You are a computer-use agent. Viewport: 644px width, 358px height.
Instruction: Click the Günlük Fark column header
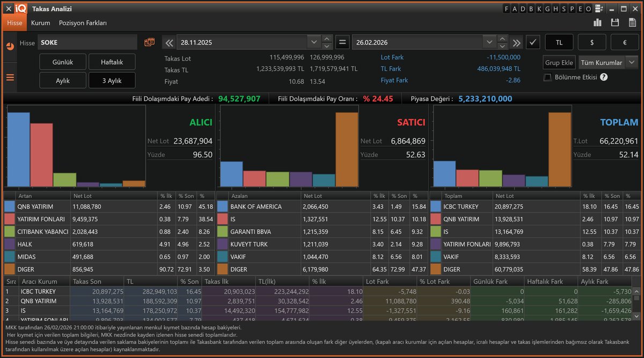coord(497,281)
